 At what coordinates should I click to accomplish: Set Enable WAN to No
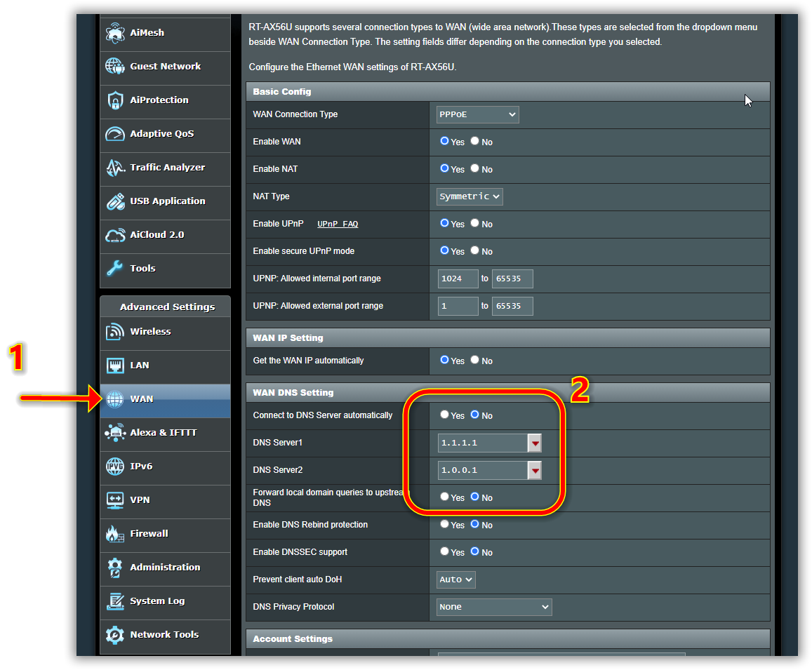[x=475, y=141]
